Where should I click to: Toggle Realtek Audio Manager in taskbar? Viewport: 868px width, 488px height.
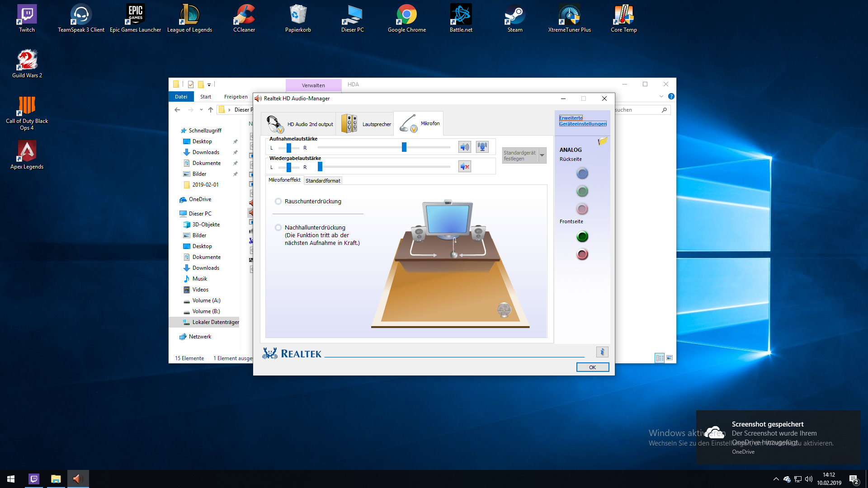(x=78, y=479)
